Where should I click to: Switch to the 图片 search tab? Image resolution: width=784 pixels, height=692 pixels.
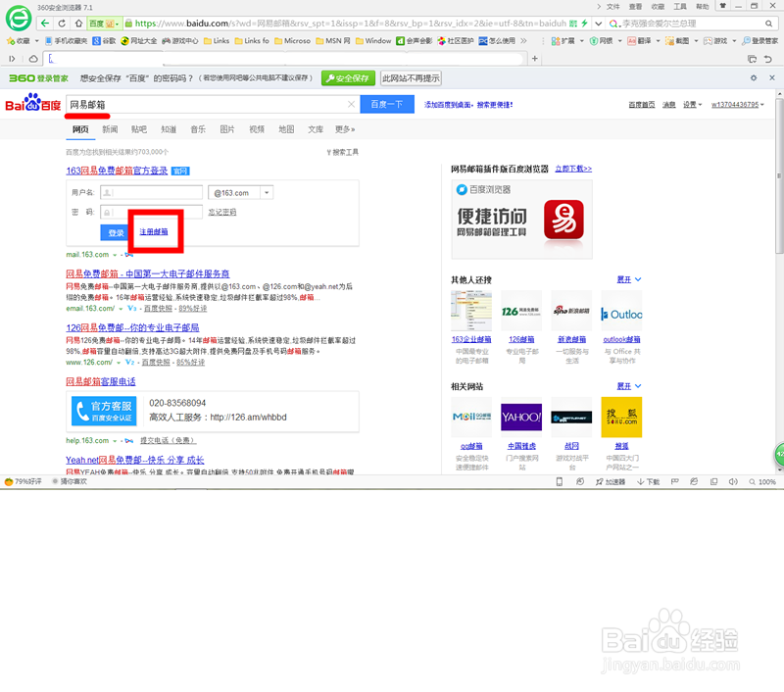(227, 129)
